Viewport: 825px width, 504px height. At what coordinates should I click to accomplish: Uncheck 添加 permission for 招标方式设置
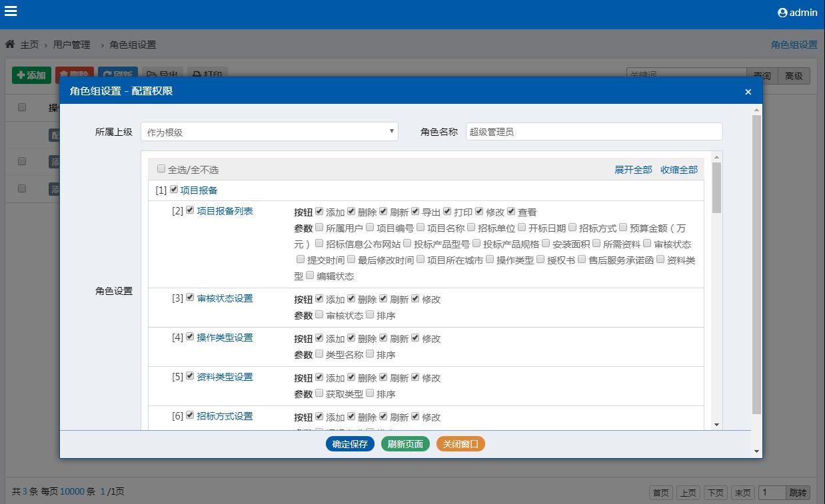[x=319, y=417]
